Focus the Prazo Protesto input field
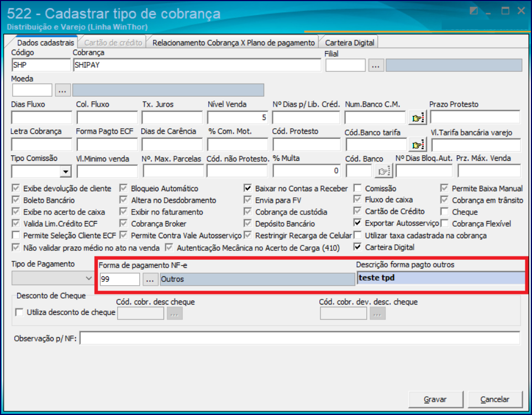 (x=475, y=117)
